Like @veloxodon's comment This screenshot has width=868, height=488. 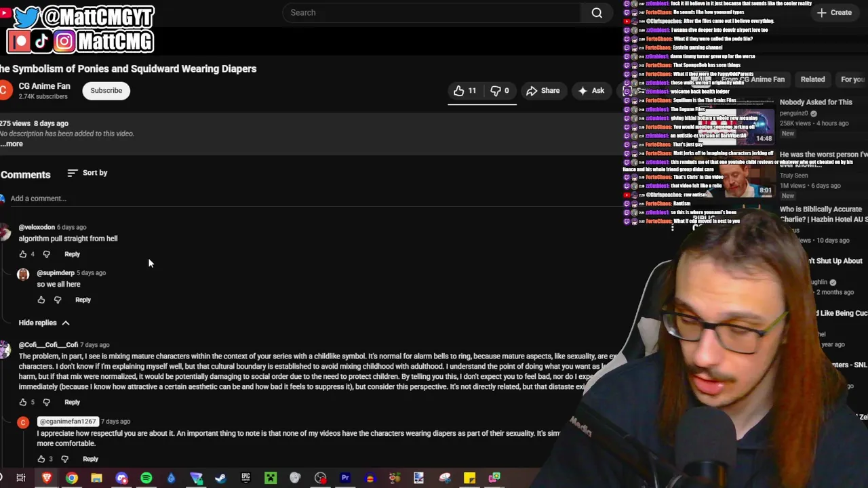[x=23, y=254]
